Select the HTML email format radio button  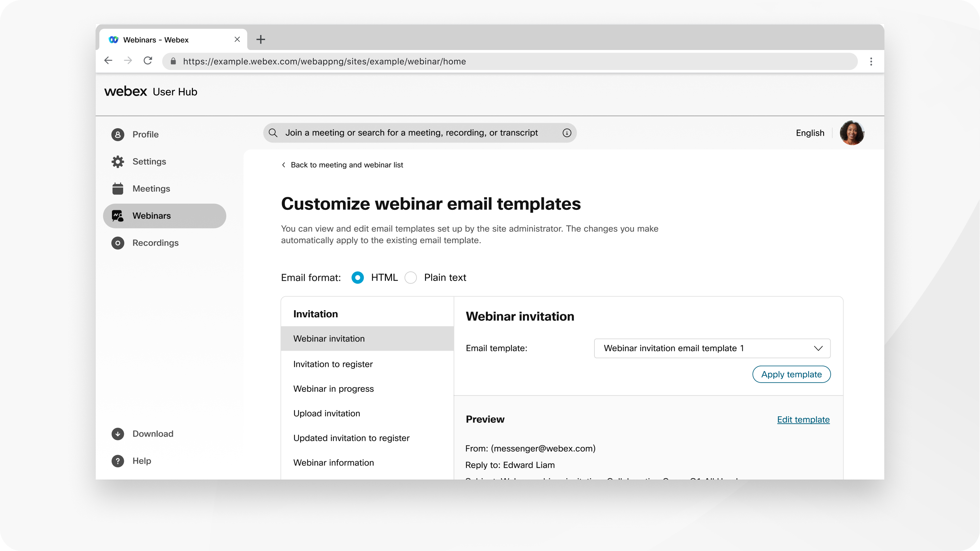point(357,277)
